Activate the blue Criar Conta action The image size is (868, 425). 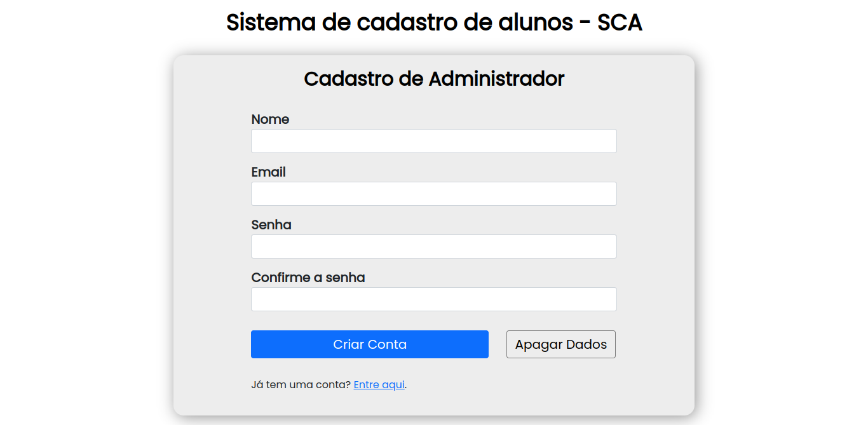[370, 344]
